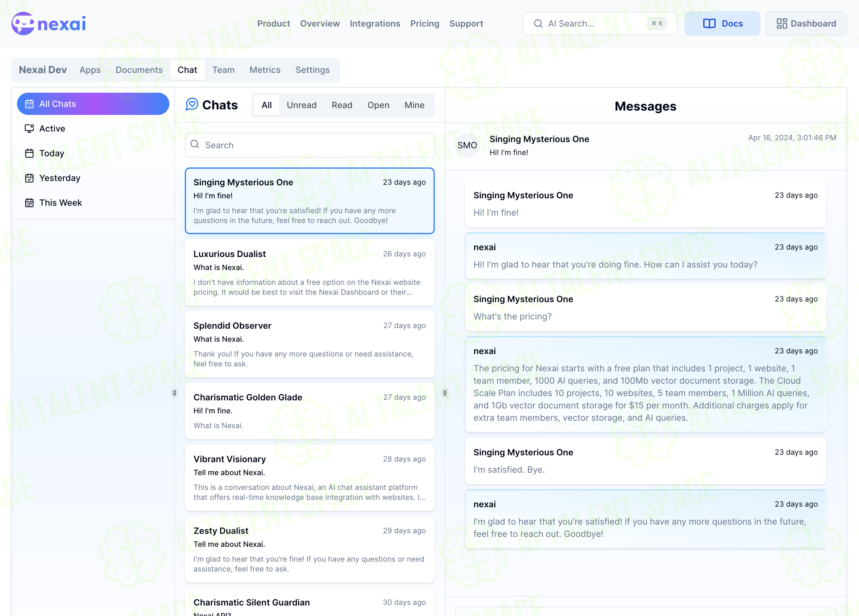Open the Charismatic Golden Glade chat
859x616 pixels.
[309, 411]
